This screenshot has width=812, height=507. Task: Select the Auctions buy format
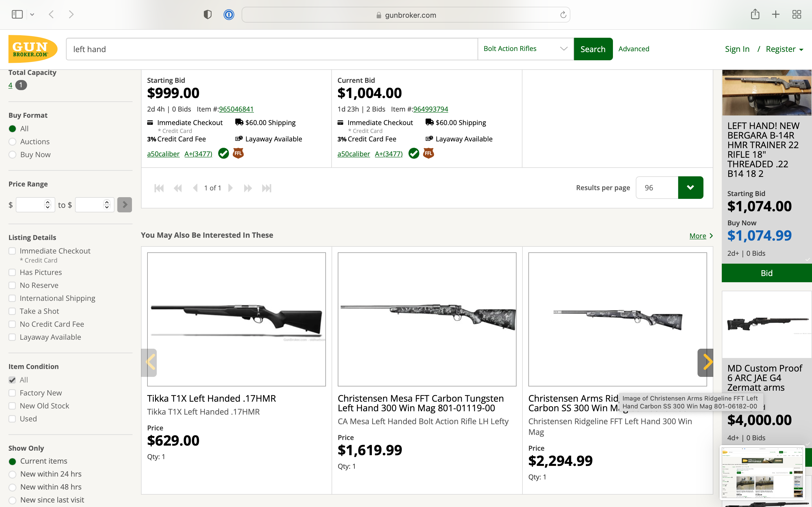pyautogui.click(x=13, y=142)
